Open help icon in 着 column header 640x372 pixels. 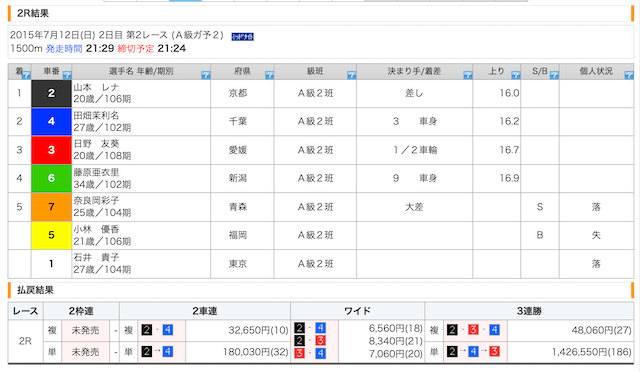tap(26, 75)
